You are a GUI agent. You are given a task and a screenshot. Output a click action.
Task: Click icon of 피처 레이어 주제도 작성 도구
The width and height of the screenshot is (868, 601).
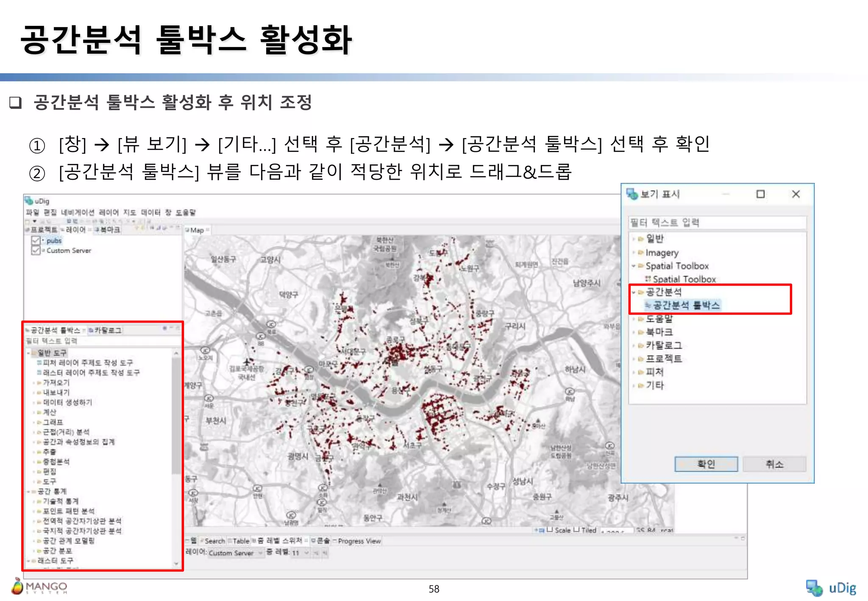(x=39, y=363)
